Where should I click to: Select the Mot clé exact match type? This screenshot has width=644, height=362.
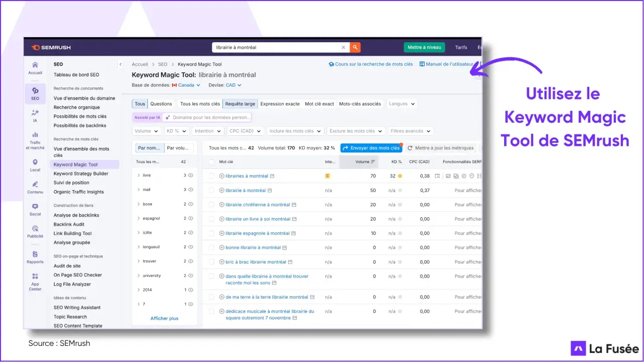click(319, 104)
